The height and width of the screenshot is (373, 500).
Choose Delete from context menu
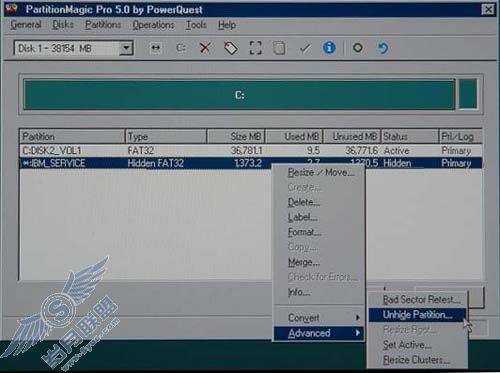pos(304,202)
